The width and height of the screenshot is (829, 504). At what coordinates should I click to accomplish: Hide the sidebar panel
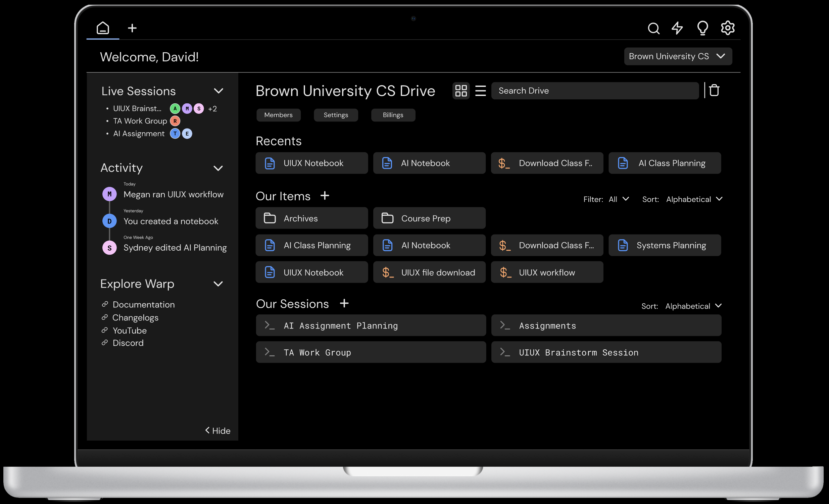(218, 431)
